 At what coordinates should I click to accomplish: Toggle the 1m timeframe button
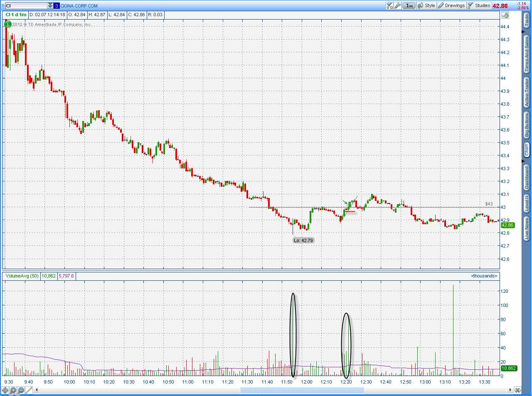[x=409, y=5]
